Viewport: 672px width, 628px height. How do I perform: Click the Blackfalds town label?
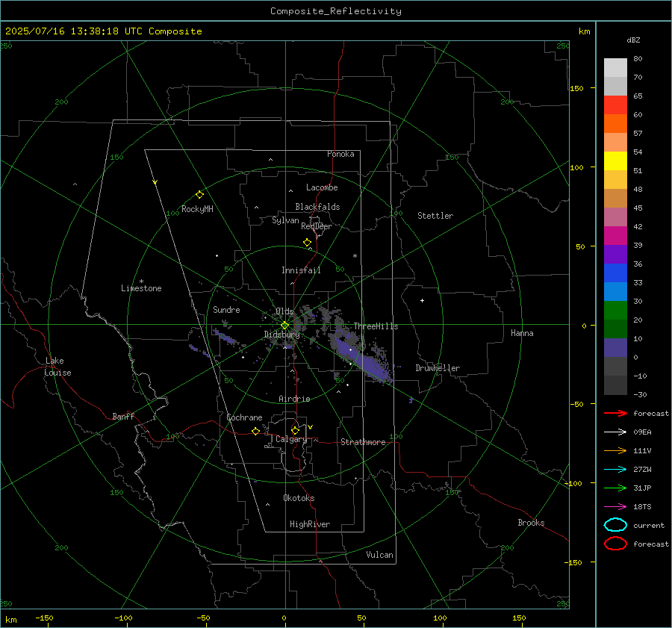317,207
